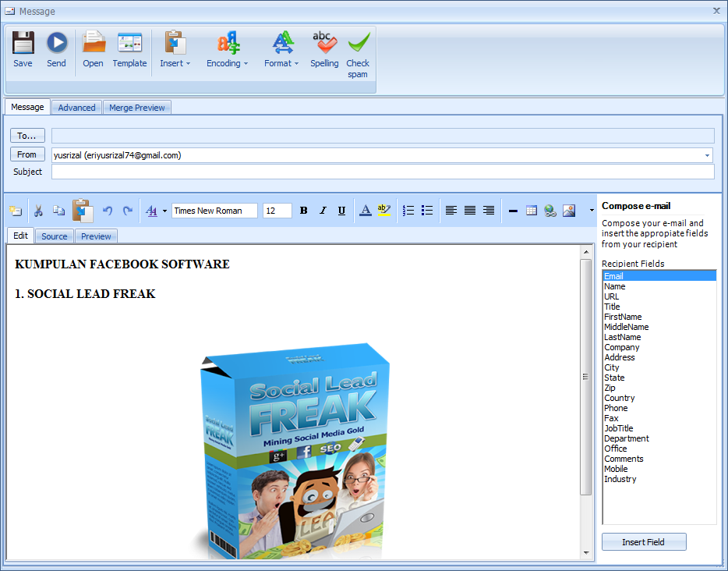Toggle Bold formatting

(304, 211)
